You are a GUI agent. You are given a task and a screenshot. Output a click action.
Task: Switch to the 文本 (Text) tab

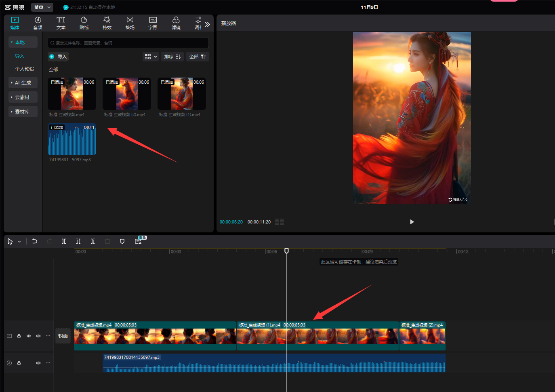[61, 23]
